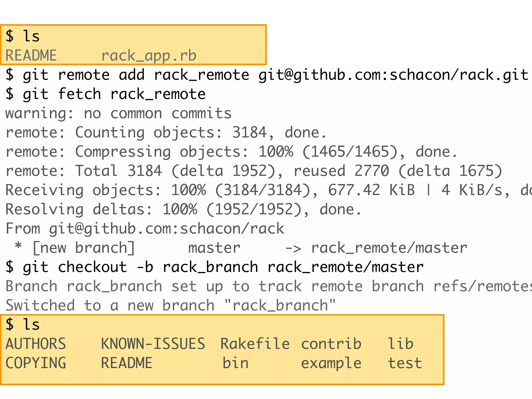The width and height of the screenshot is (532, 399).
Task: Click Rakefile in listing
Action: 255,344
